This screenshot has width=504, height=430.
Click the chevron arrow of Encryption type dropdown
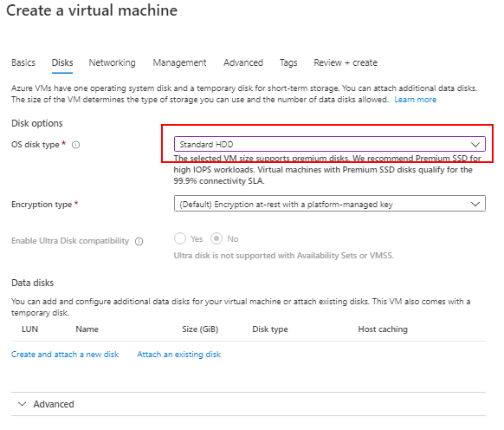[x=475, y=204]
